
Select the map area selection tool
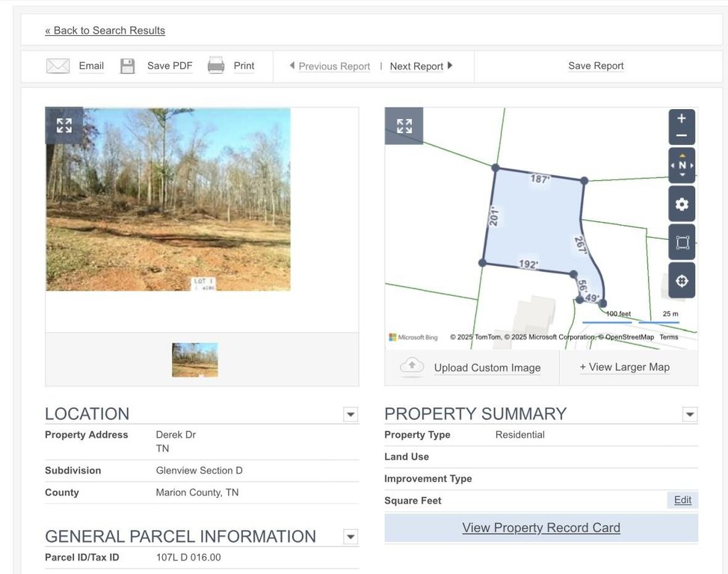681,242
